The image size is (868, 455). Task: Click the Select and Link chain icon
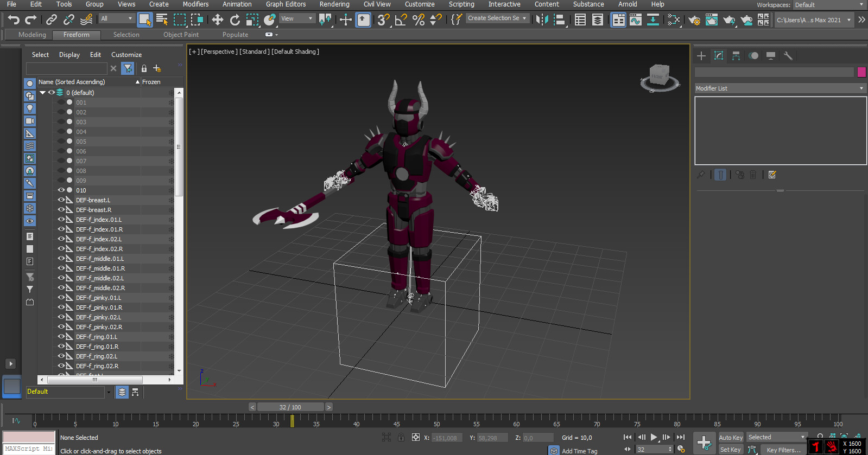click(52, 20)
